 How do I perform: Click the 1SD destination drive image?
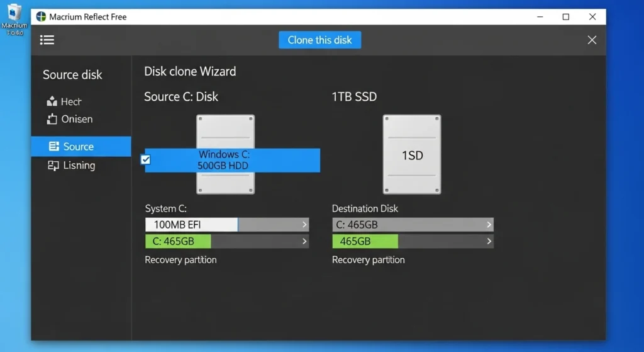(x=412, y=155)
